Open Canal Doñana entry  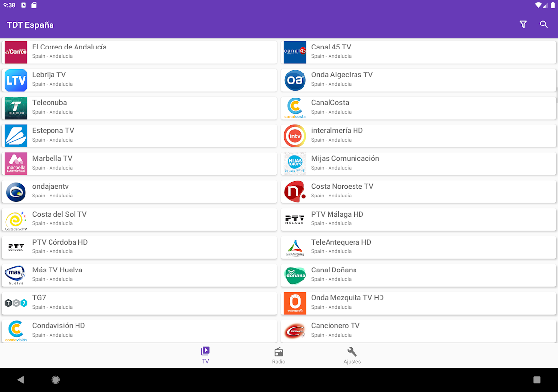[x=419, y=275]
